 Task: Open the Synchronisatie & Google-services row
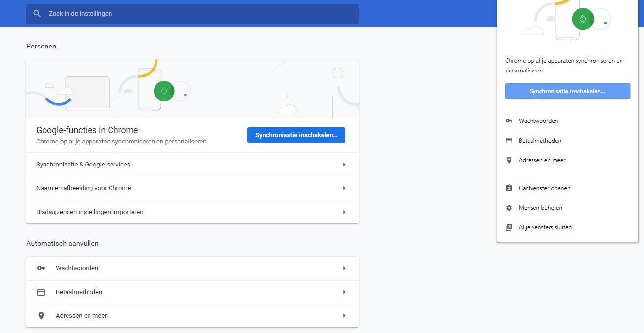coord(193,165)
